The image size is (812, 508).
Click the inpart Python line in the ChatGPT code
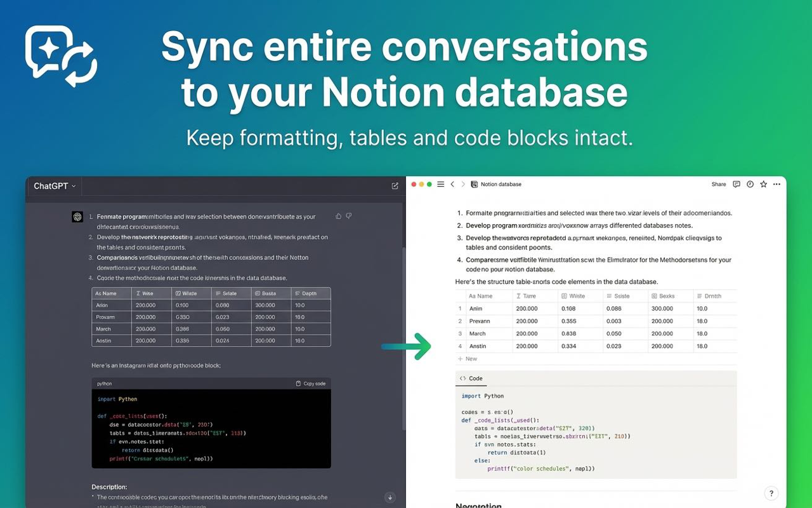[x=117, y=399]
